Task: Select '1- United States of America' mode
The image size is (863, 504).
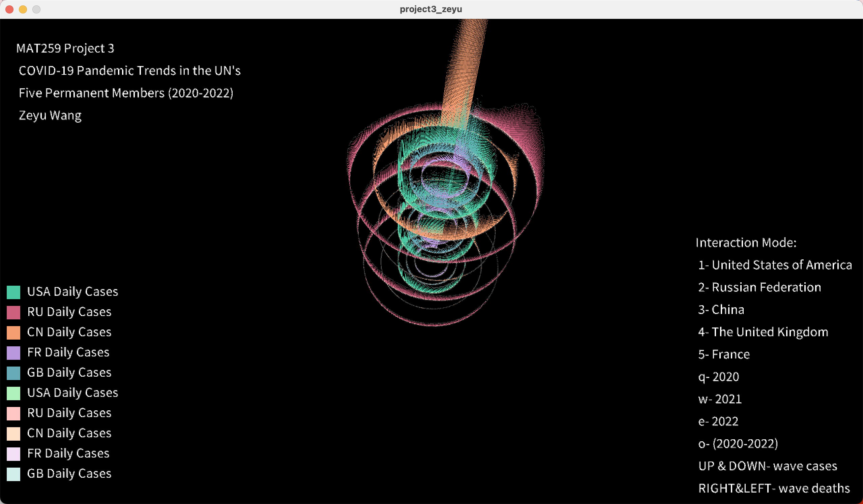Action: coord(775,265)
